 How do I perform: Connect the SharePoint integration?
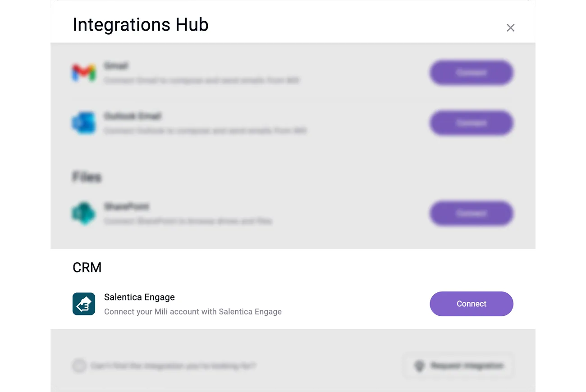click(x=472, y=213)
